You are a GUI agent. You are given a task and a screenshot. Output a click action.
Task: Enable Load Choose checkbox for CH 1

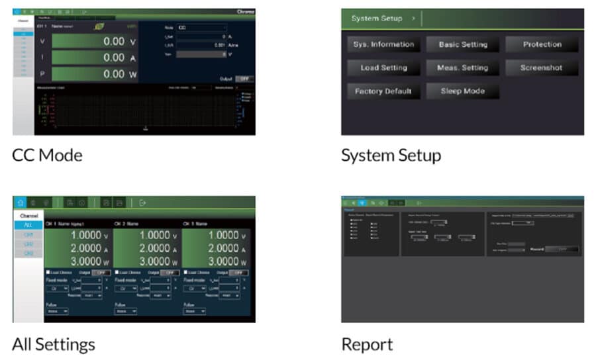[x=48, y=272]
